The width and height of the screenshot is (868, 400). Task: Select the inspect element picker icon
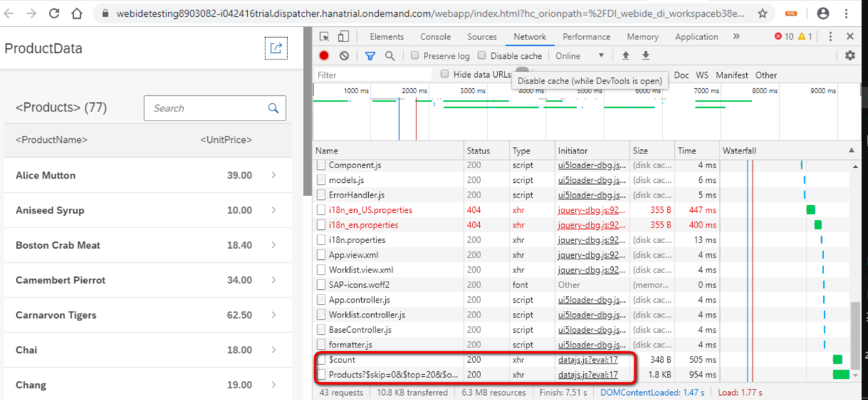(325, 36)
